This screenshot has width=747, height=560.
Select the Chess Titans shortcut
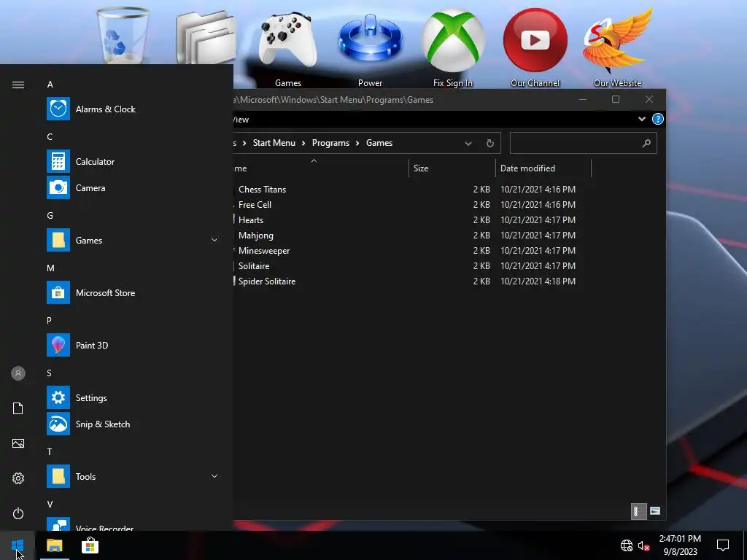tap(262, 189)
